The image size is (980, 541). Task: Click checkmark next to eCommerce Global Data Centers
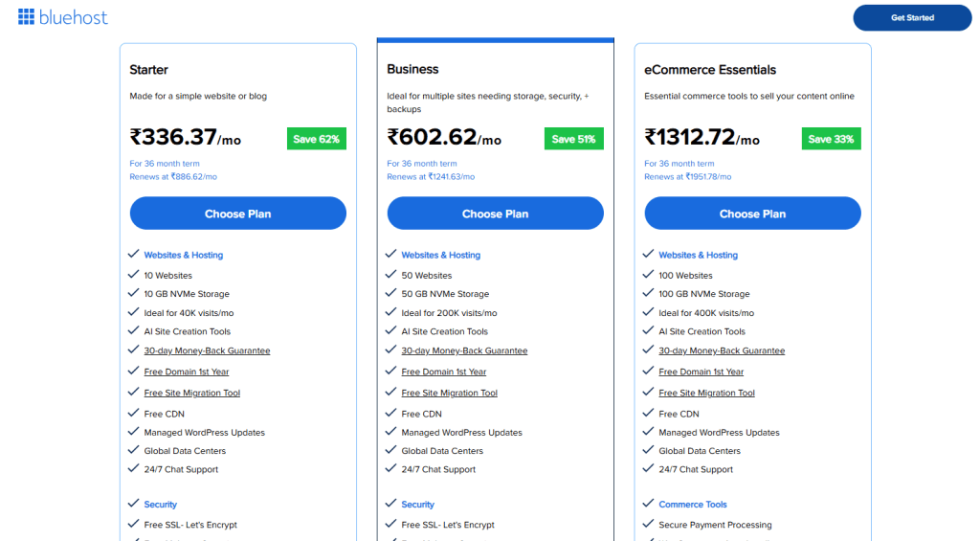[648, 451]
